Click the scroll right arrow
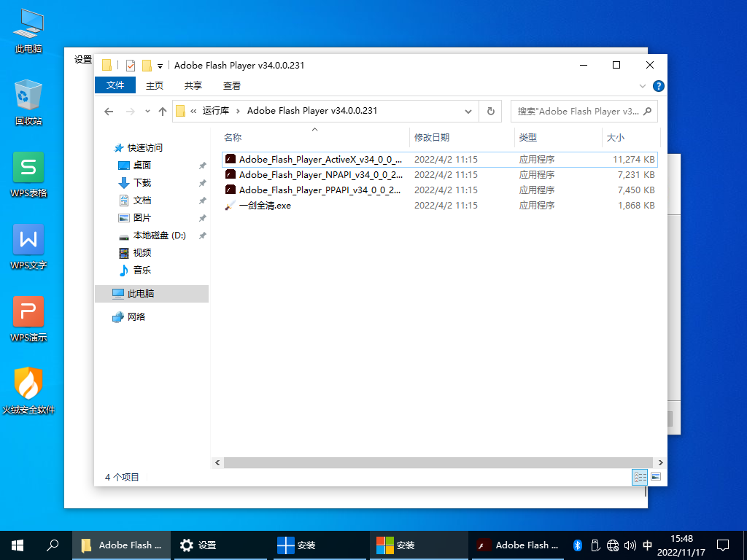Viewport: 747px width, 560px height. tap(660, 462)
